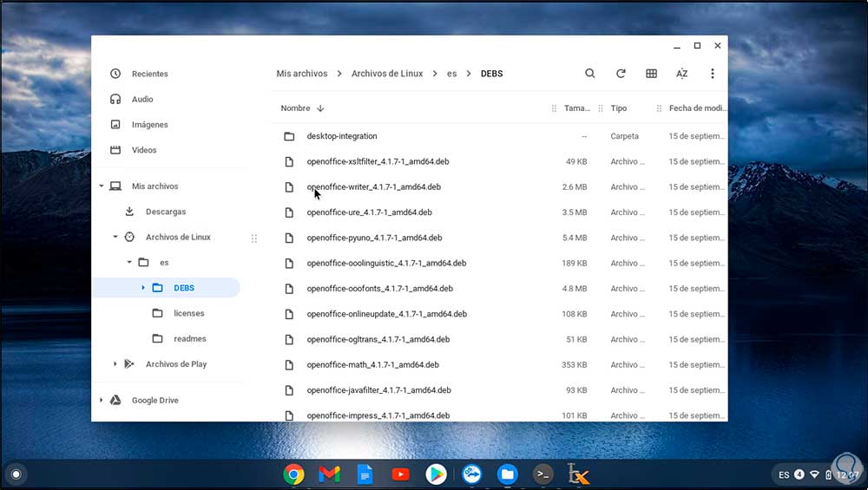
Task: Expand the Google Drive arrow
Action: [102, 400]
